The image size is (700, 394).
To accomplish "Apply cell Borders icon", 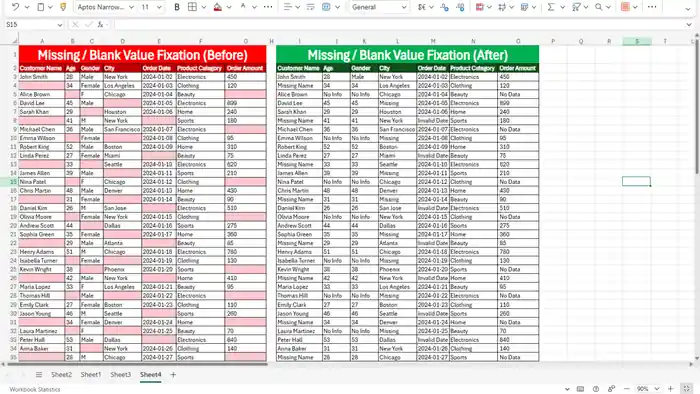I will (192, 7).
